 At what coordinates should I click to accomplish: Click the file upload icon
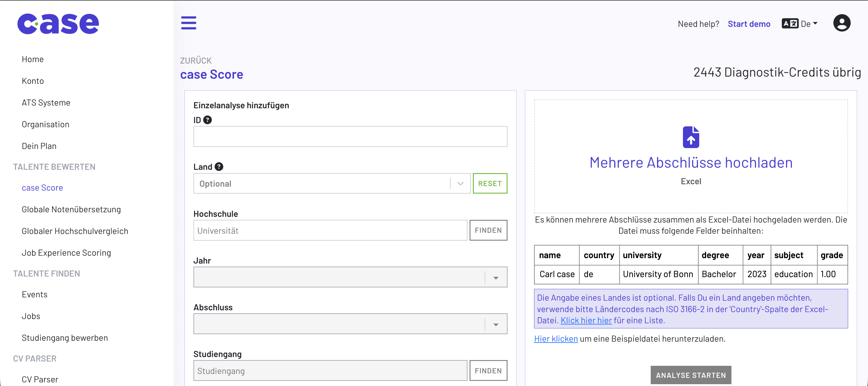tap(691, 137)
